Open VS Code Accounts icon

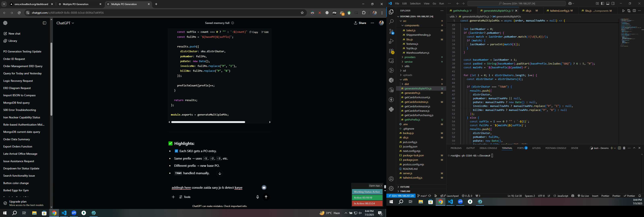click(391, 179)
